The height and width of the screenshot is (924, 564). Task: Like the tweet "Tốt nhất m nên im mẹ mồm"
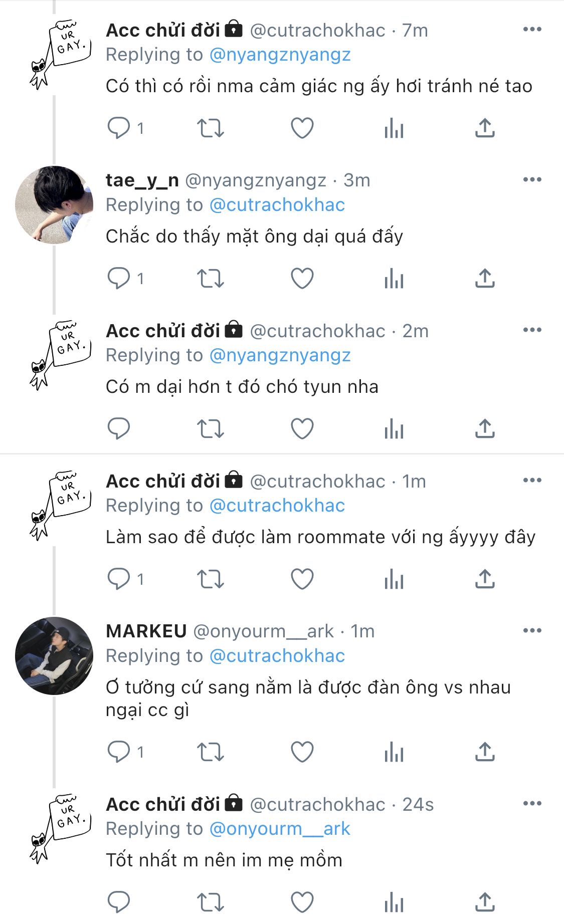302,902
